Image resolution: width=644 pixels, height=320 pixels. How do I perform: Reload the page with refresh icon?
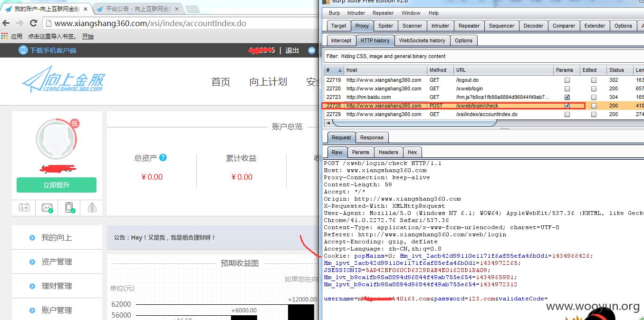pyautogui.click(x=34, y=23)
